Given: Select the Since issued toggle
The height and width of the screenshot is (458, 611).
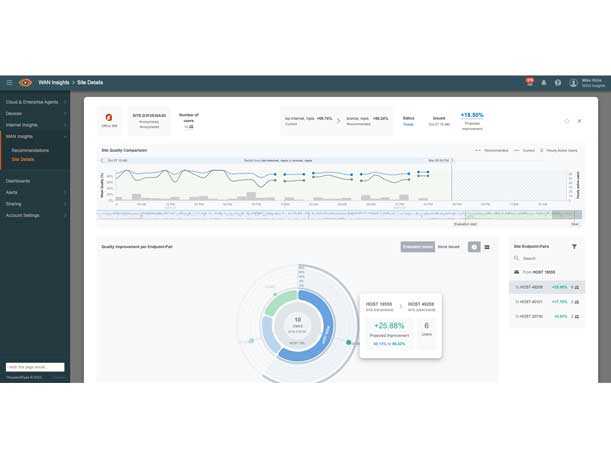Looking at the screenshot, I should [449, 247].
